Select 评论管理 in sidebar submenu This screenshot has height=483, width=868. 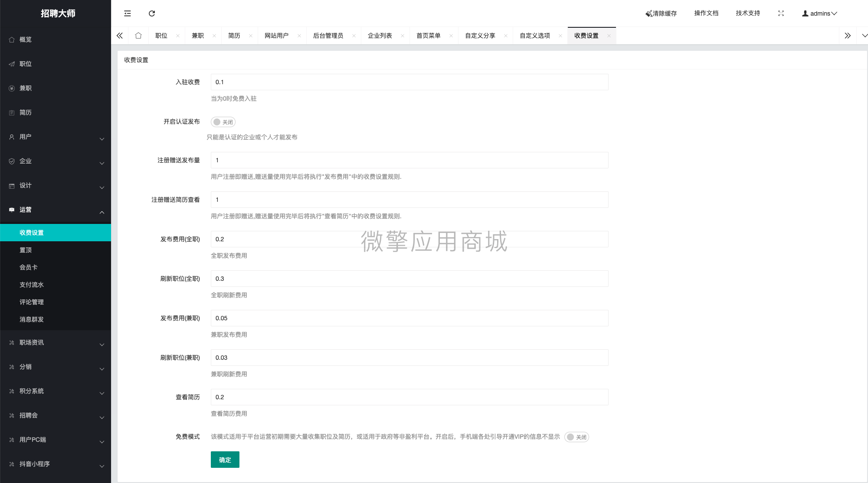(x=56, y=302)
